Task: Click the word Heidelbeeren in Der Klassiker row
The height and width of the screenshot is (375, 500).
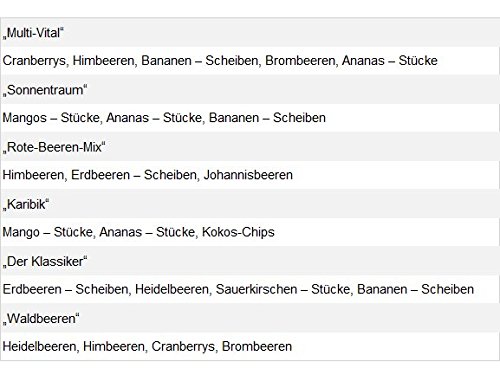Action: 172,289
